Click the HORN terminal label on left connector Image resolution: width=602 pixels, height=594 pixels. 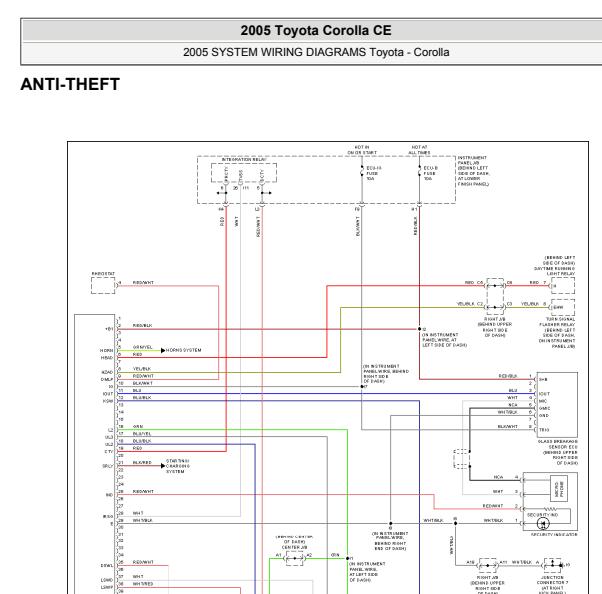pyautogui.click(x=107, y=351)
